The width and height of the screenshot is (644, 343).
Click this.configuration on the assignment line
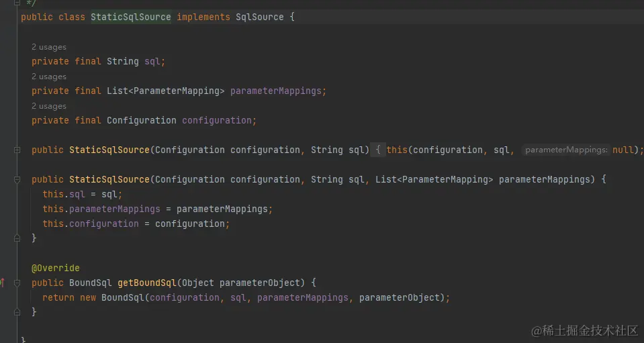tap(91, 224)
